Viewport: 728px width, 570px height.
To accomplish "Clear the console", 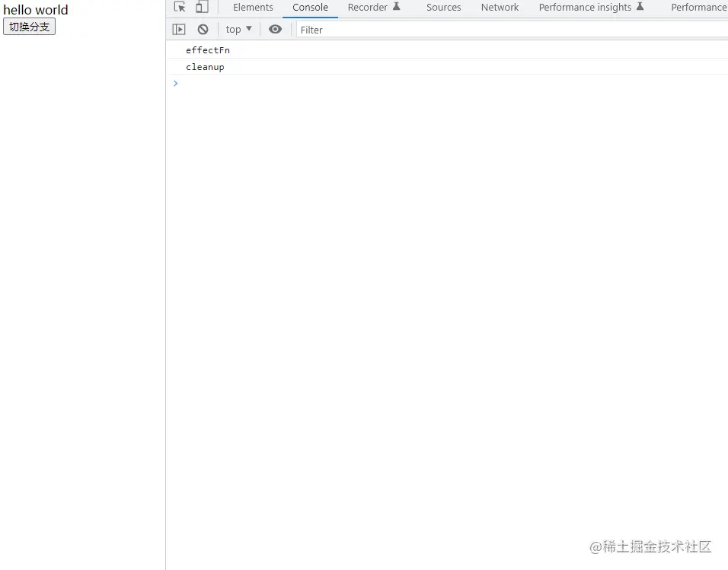I will (x=203, y=29).
